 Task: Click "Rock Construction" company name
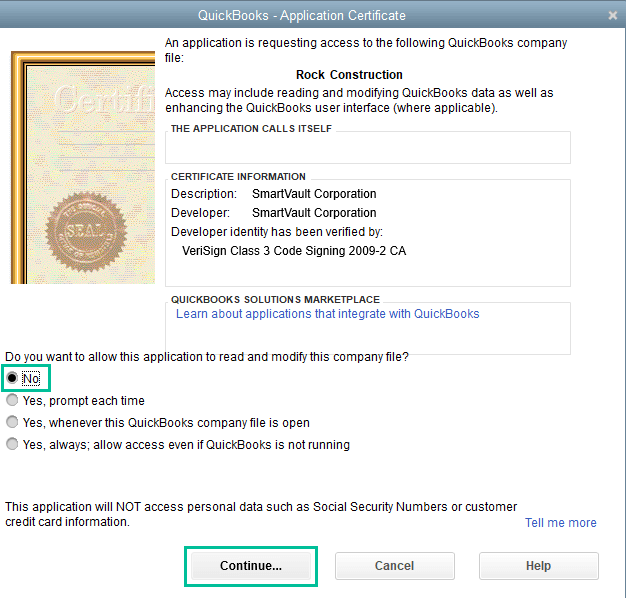coord(349,75)
